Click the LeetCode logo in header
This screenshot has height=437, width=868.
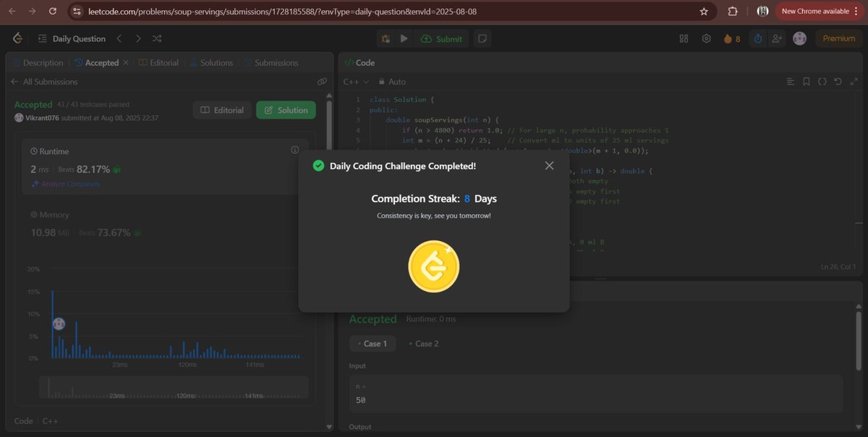coord(17,38)
